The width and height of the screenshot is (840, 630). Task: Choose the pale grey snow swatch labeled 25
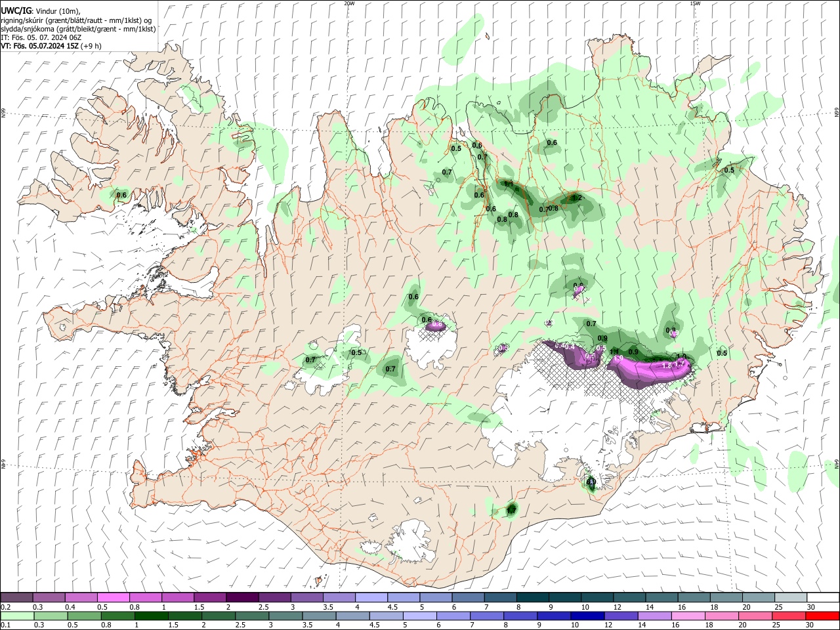[790, 597]
